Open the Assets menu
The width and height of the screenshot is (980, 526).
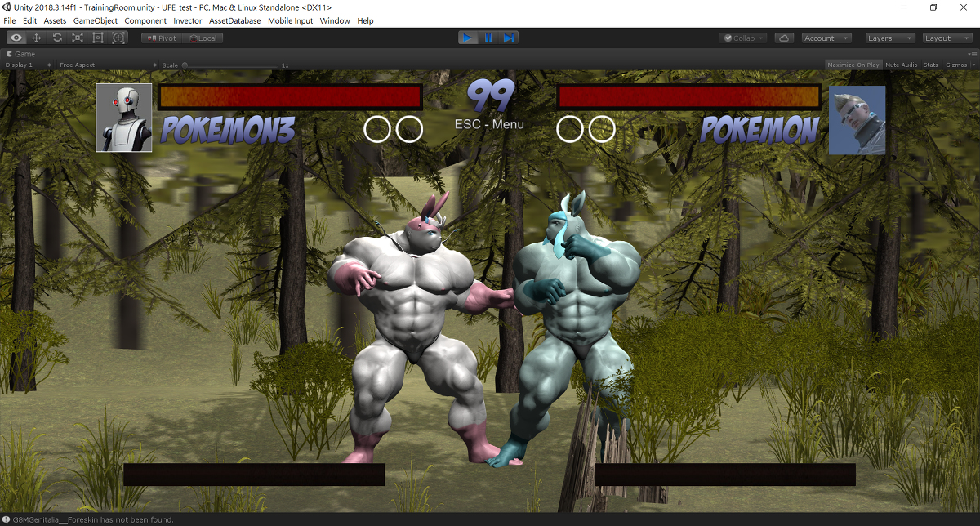coord(55,20)
